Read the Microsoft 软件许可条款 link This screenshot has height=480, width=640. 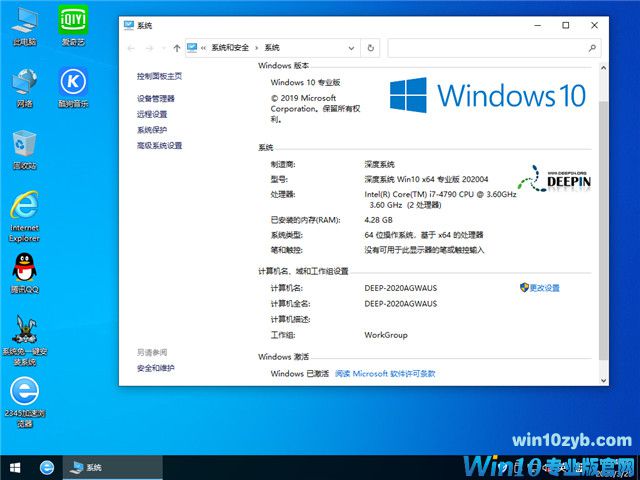tap(385, 373)
